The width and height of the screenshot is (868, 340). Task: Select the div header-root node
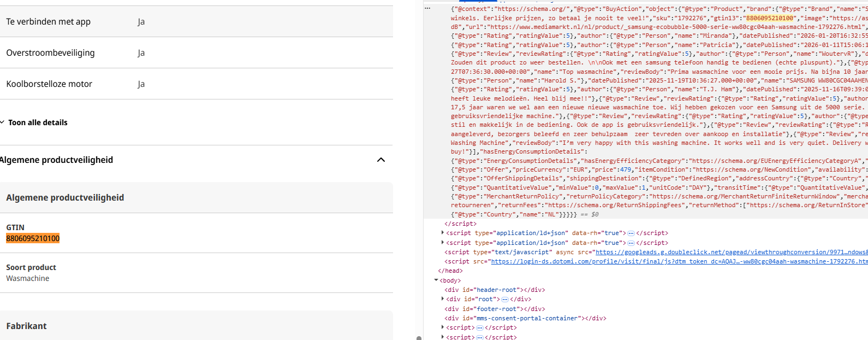[x=495, y=290]
